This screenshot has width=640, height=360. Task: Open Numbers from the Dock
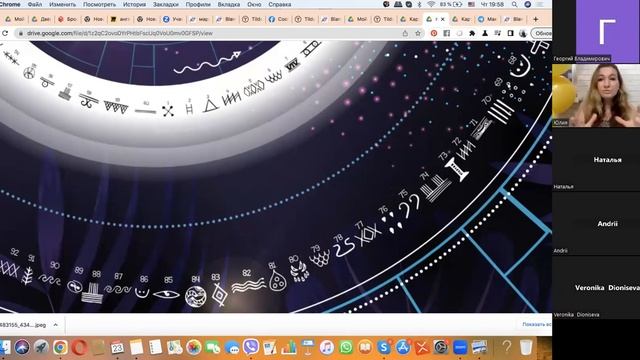[x=289, y=347]
